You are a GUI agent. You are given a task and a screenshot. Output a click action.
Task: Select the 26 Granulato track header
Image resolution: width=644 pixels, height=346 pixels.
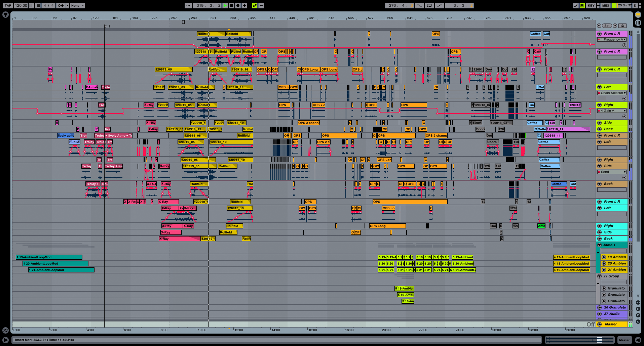[614, 307]
